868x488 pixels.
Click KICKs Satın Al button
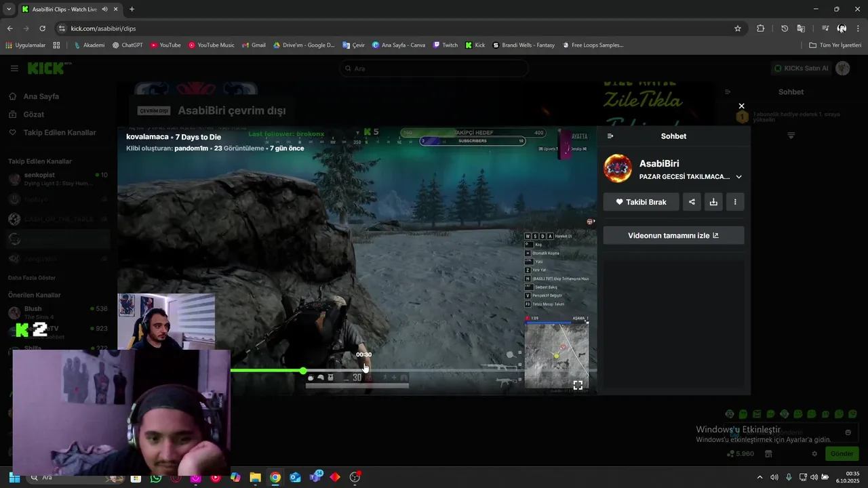(x=802, y=68)
